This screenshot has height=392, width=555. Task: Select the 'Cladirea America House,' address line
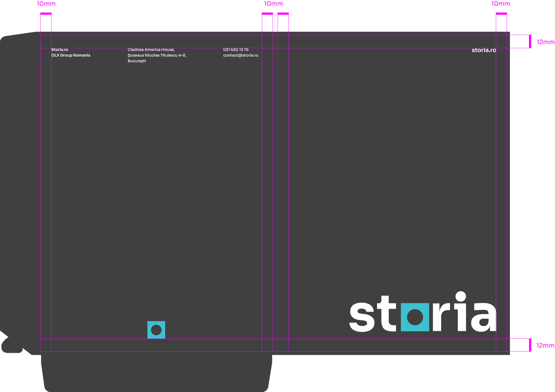tap(151, 50)
